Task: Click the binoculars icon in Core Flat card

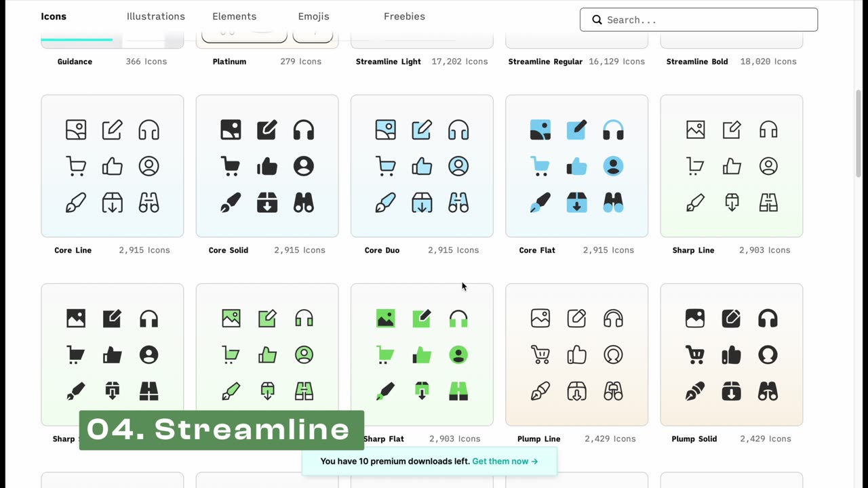Action: (x=613, y=203)
